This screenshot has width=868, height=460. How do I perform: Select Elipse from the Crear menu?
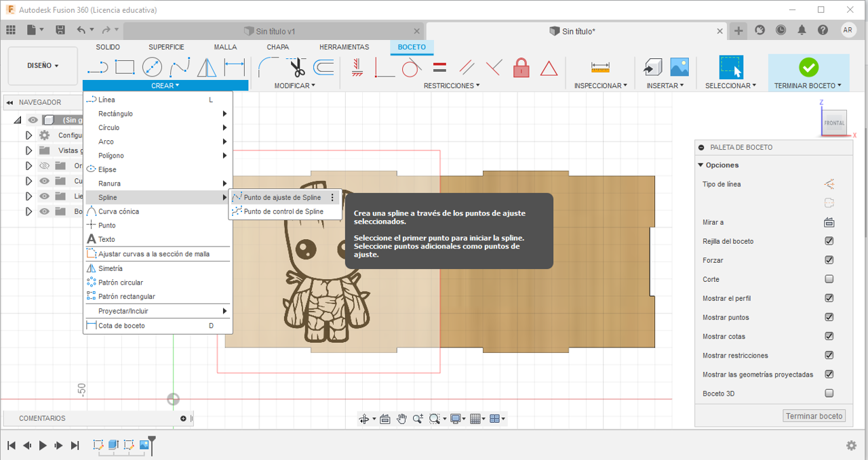107,169
